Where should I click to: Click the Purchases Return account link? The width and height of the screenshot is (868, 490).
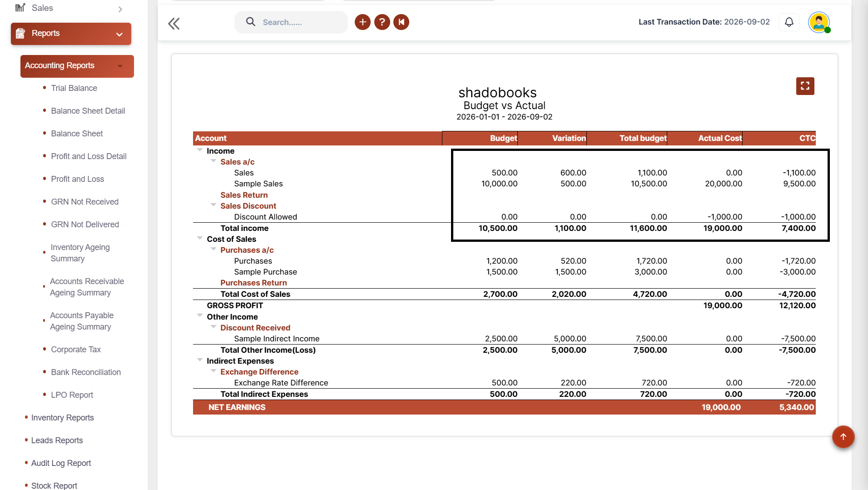253,283
